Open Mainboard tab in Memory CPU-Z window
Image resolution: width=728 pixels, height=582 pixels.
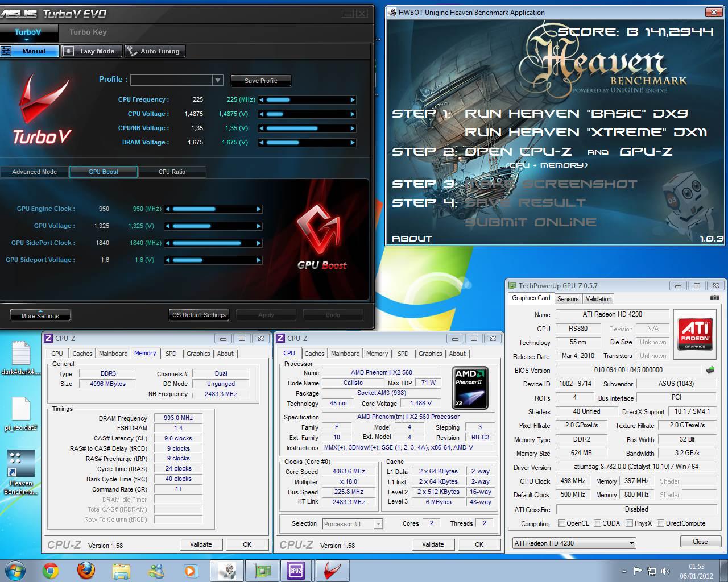[x=113, y=354]
